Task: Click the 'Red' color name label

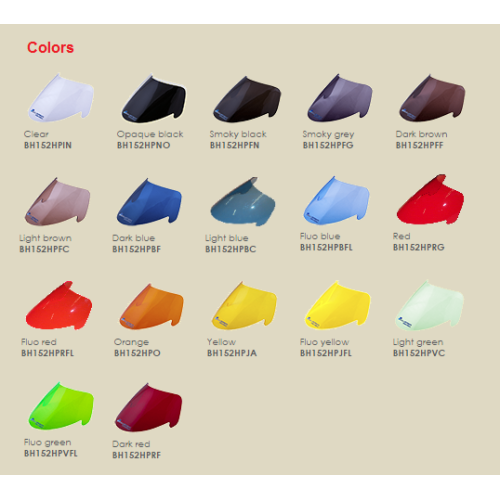Action: pos(402,236)
